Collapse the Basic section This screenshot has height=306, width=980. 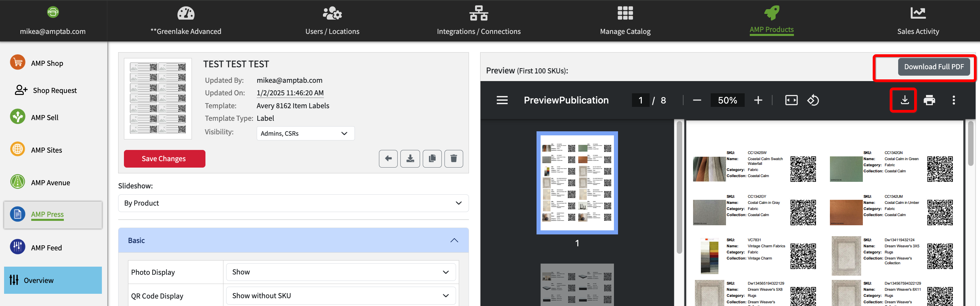click(x=293, y=240)
